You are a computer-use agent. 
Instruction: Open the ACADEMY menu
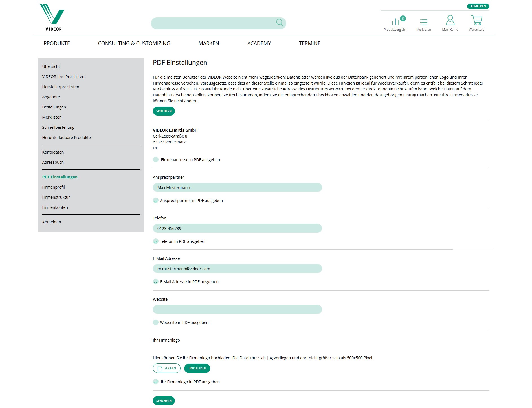[259, 43]
